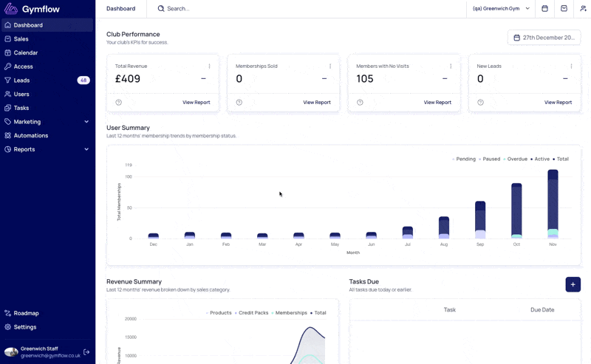Add a task with the plus button
The height and width of the screenshot is (364, 591).
[573, 284]
